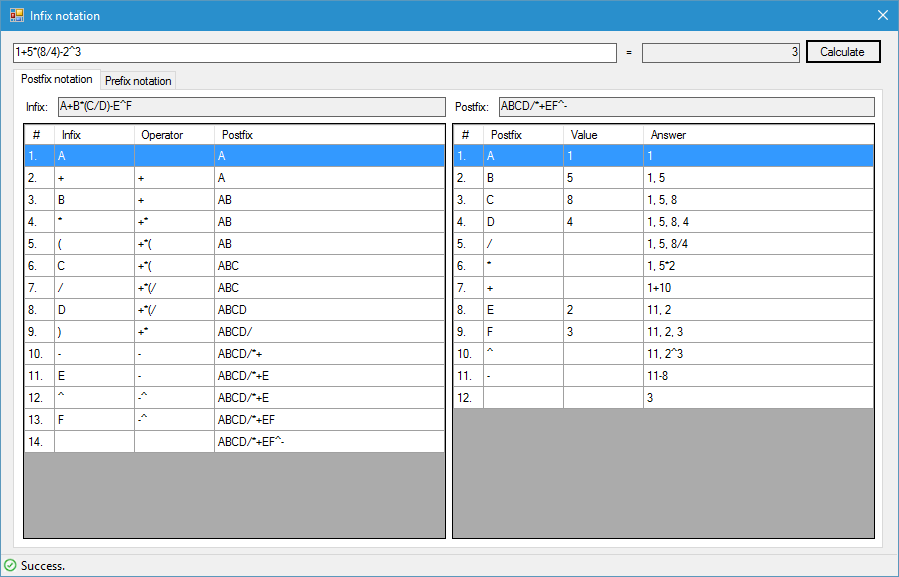Screen dimensions: 899x577
Task: Click the Value column header
Action: pos(602,134)
